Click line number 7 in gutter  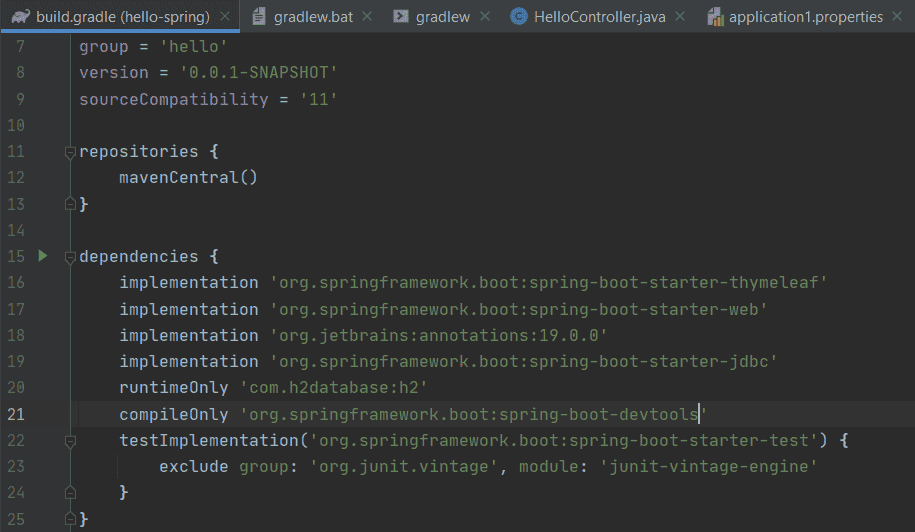click(x=20, y=46)
